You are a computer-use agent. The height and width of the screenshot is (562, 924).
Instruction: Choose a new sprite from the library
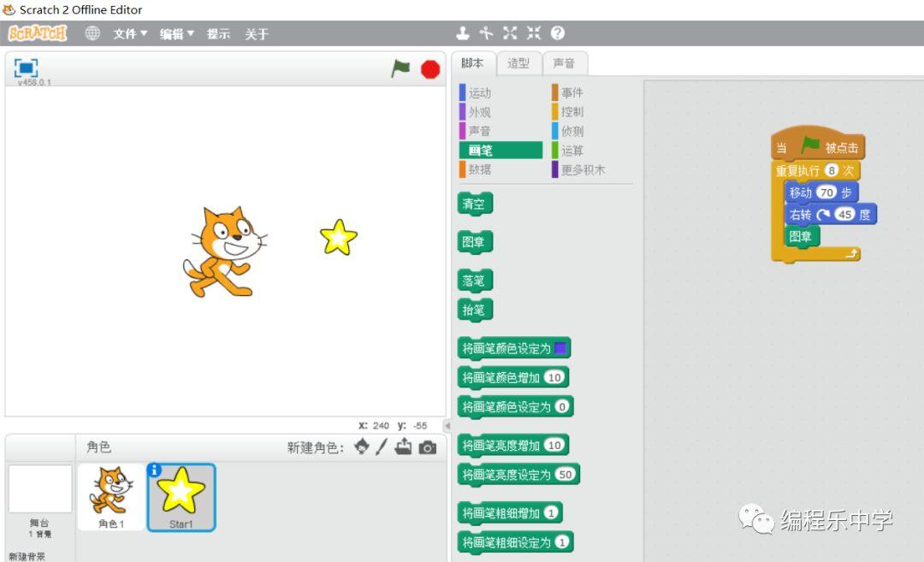click(362, 447)
